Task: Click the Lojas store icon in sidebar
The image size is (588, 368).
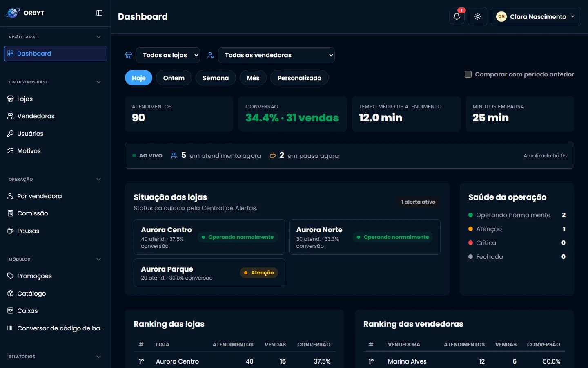Action: [11, 99]
